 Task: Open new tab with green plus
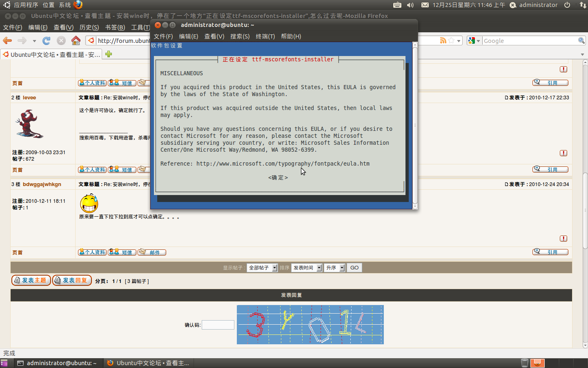[109, 54]
